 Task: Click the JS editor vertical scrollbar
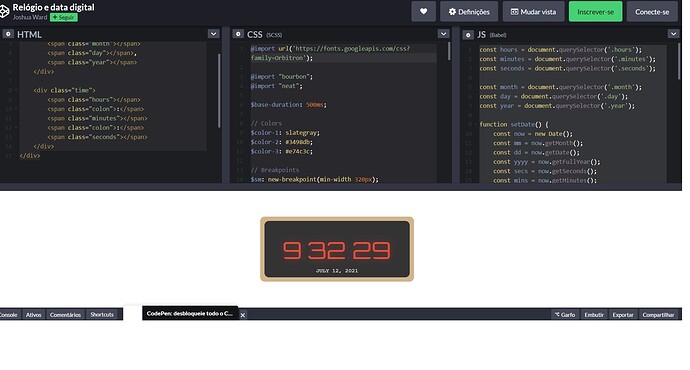(679, 62)
